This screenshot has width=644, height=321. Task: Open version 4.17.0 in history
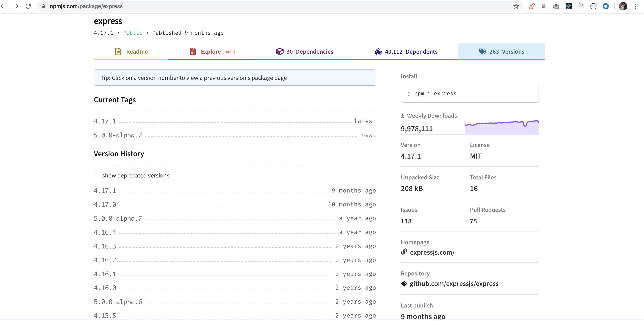(105, 204)
